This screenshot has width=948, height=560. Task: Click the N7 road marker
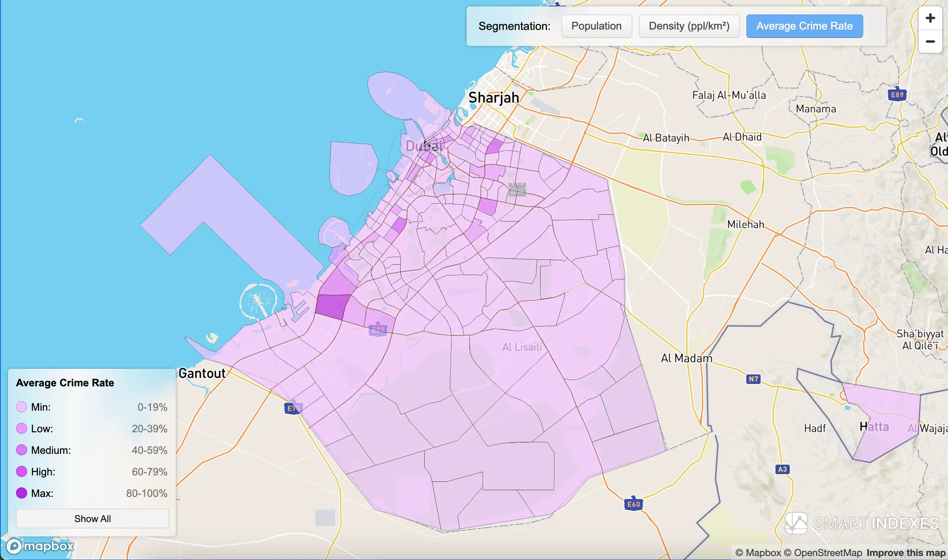pos(753,379)
